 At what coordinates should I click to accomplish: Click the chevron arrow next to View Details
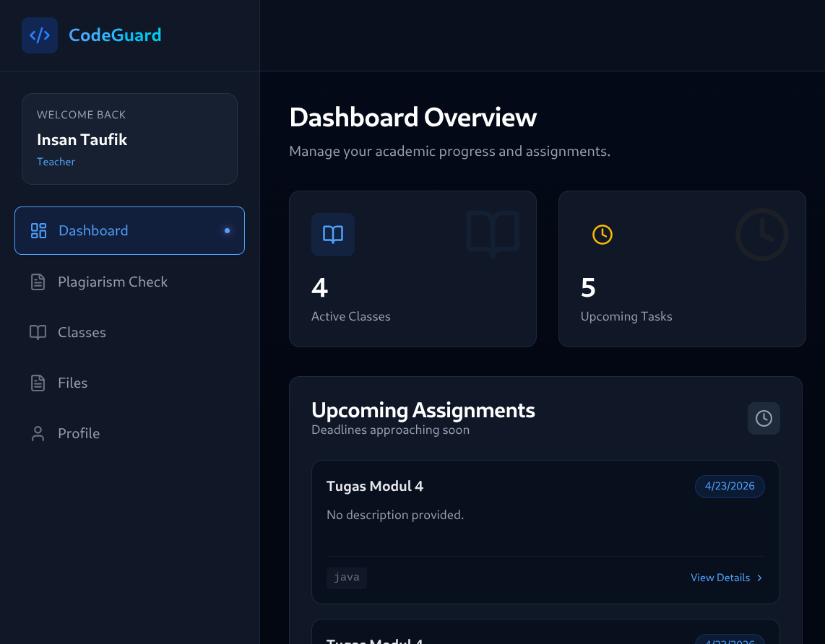pos(759,578)
